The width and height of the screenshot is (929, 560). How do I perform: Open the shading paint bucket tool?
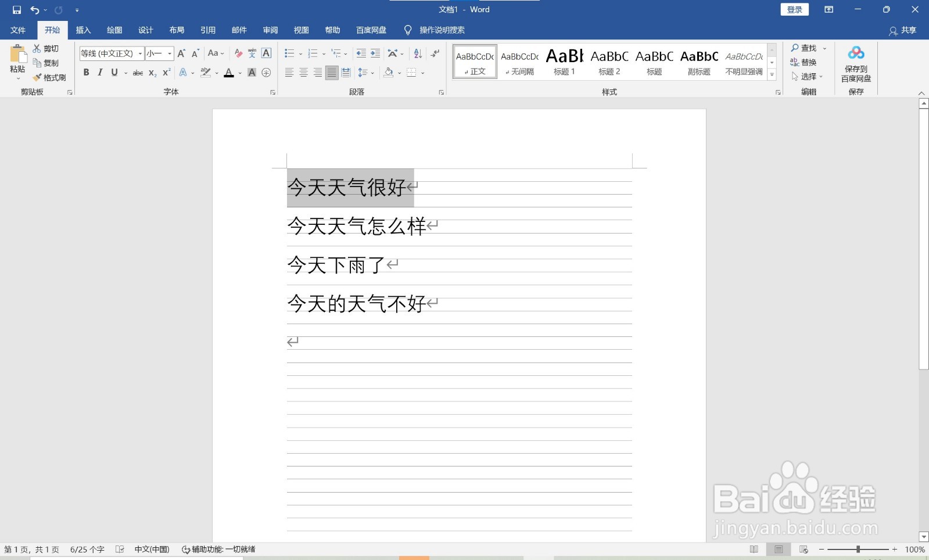389,73
